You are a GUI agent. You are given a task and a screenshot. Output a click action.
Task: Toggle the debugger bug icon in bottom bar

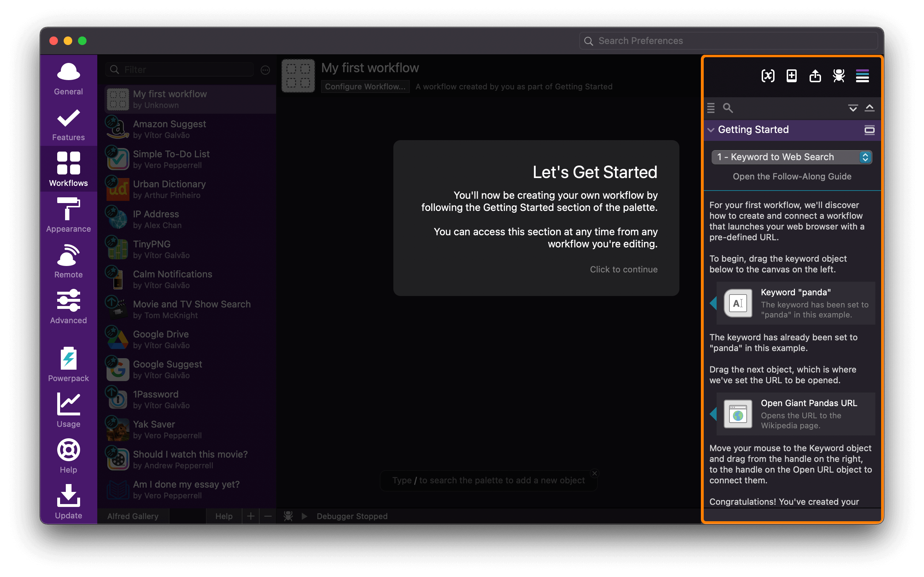[x=288, y=516]
